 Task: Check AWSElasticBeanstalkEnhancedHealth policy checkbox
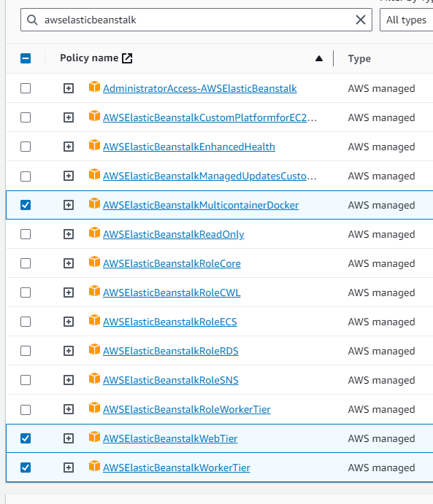point(26,147)
